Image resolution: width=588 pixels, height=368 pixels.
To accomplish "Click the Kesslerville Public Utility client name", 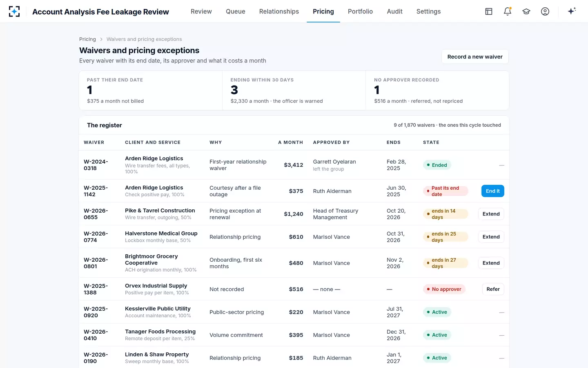I will [x=158, y=309].
